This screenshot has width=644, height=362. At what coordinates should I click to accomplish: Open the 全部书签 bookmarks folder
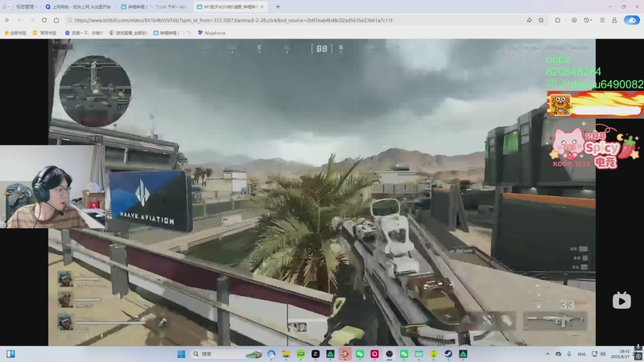pos(15,33)
